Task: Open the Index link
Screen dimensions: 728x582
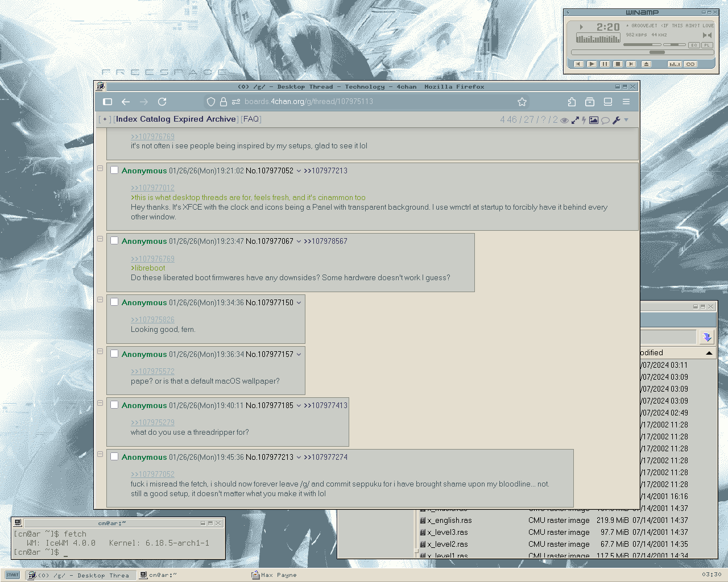Action: point(127,119)
